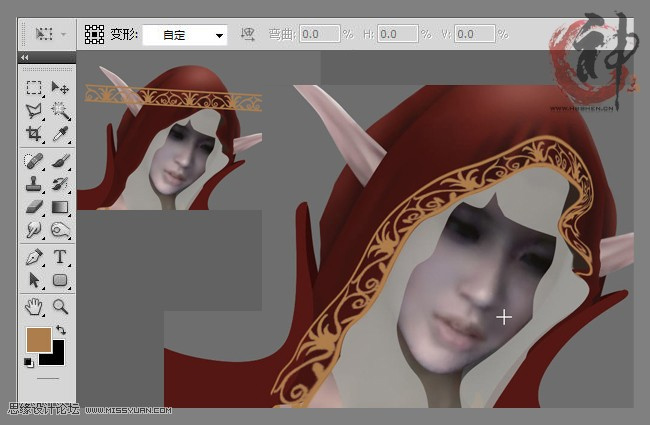Select the Move tool
Image resolution: width=650 pixels, height=425 pixels.
coord(60,87)
